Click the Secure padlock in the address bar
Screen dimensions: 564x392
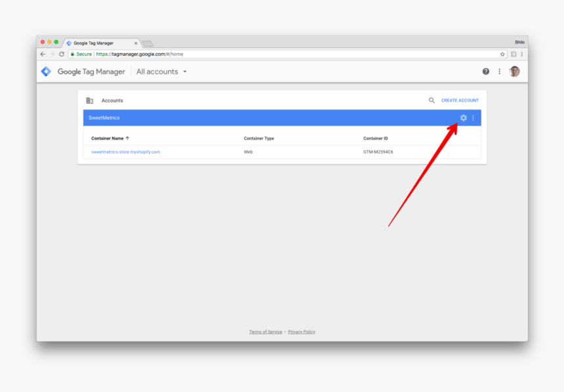72,54
